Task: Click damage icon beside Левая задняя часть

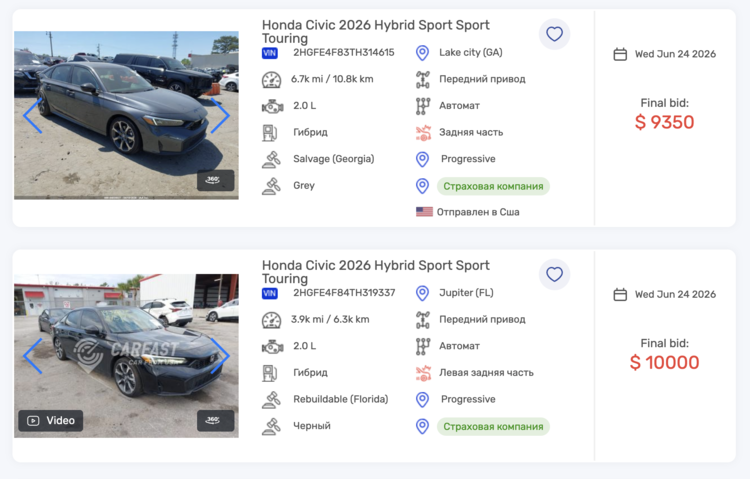Action: click(x=423, y=373)
